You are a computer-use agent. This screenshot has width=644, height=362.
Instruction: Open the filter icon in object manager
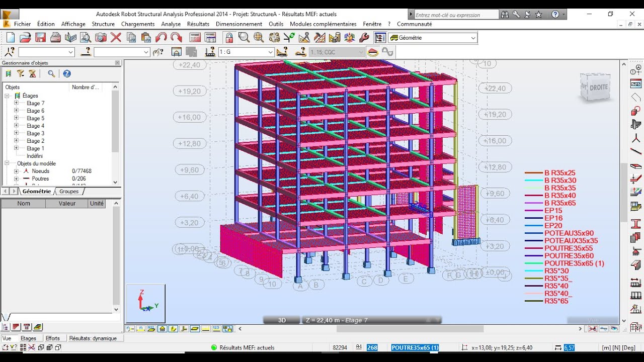[x=21, y=74]
